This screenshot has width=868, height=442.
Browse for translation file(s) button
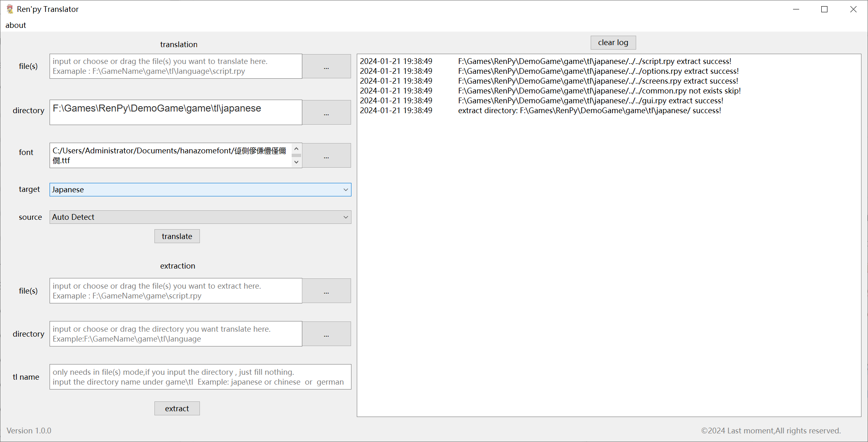(326, 66)
